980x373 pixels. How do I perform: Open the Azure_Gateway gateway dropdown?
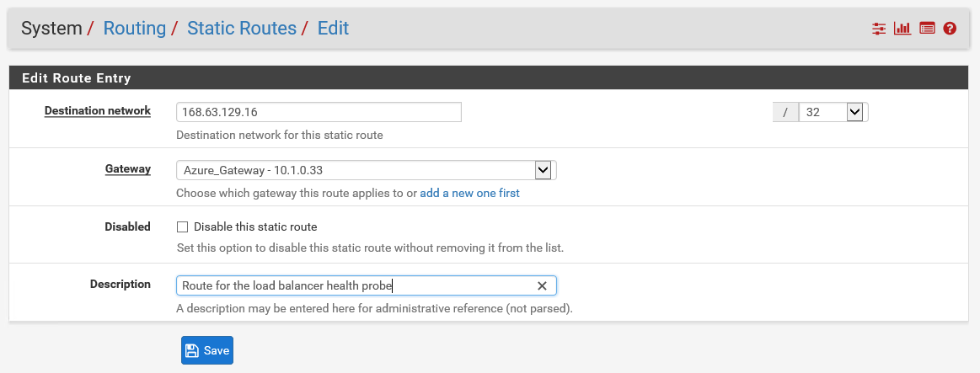tap(367, 170)
